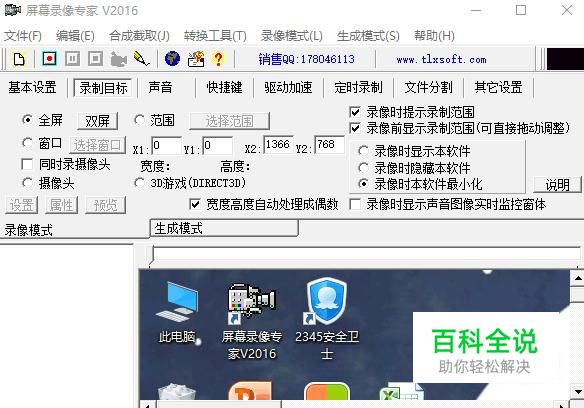The width and height of the screenshot is (584, 408).
Task: Click the 选择范围 button
Action: 229,121
